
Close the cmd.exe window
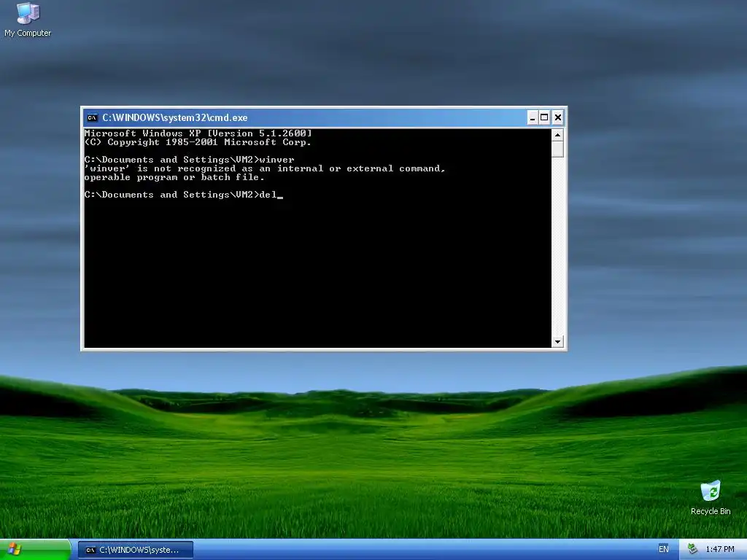tap(558, 117)
